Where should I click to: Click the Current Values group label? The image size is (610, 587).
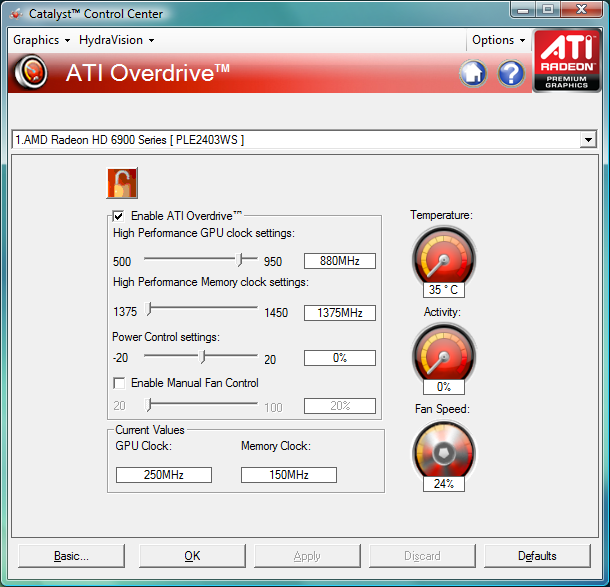click(x=150, y=430)
